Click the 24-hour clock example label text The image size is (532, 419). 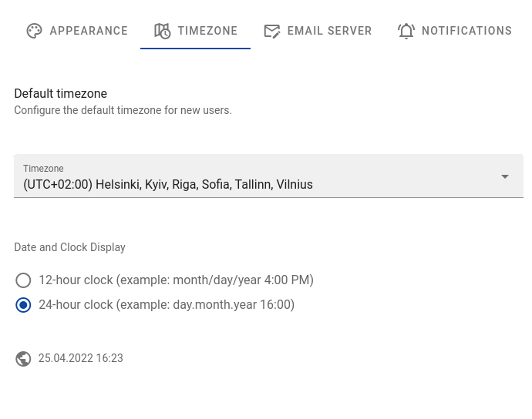pos(167,305)
